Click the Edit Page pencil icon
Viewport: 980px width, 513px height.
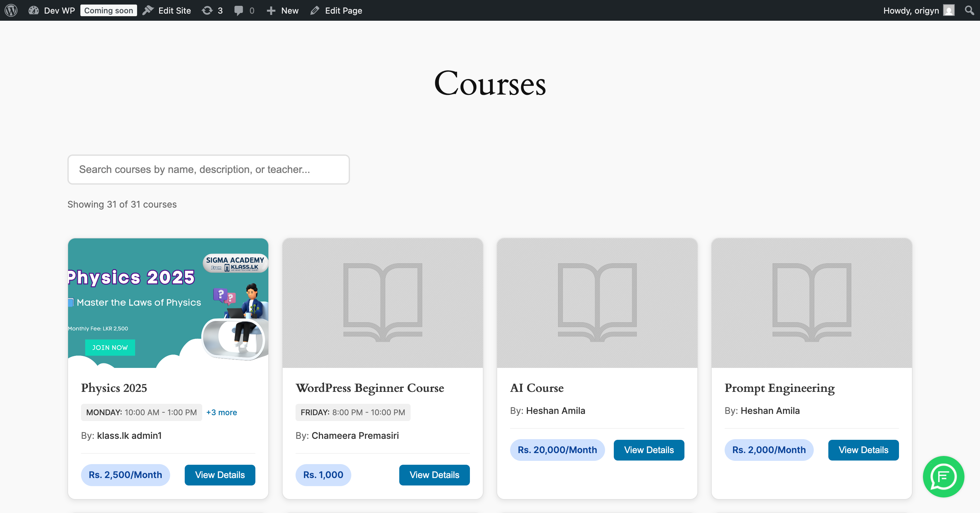click(315, 10)
